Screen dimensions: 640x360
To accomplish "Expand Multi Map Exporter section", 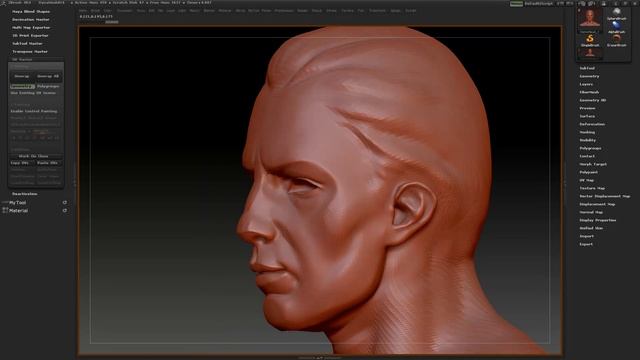I will point(31,27).
